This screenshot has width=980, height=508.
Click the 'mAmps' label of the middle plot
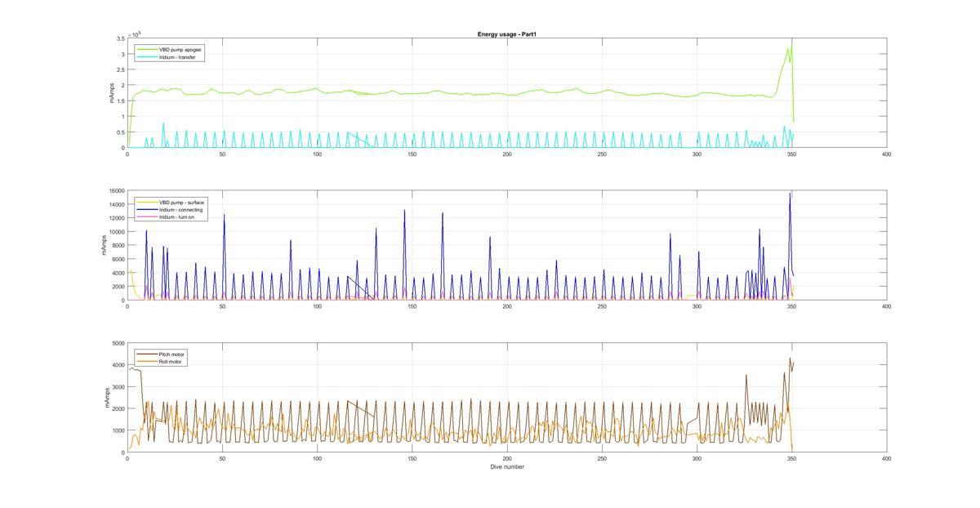105,246
